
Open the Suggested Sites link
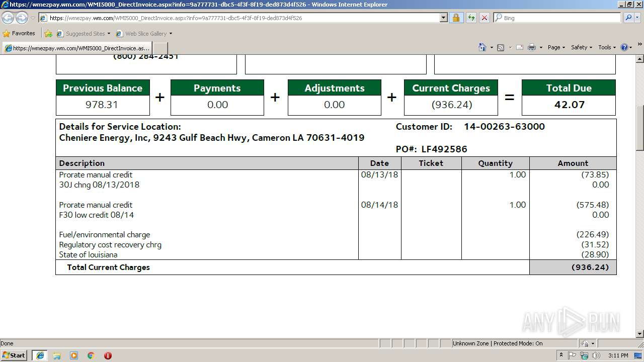(83, 34)
